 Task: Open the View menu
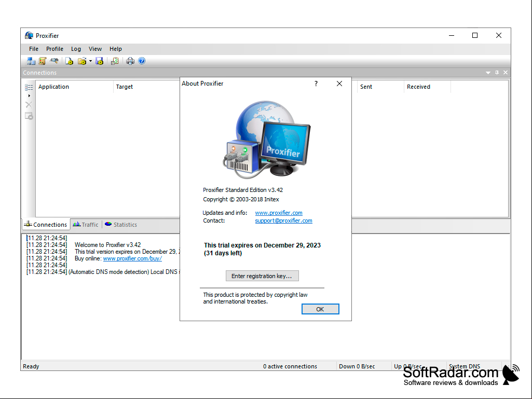pos(95,49)
